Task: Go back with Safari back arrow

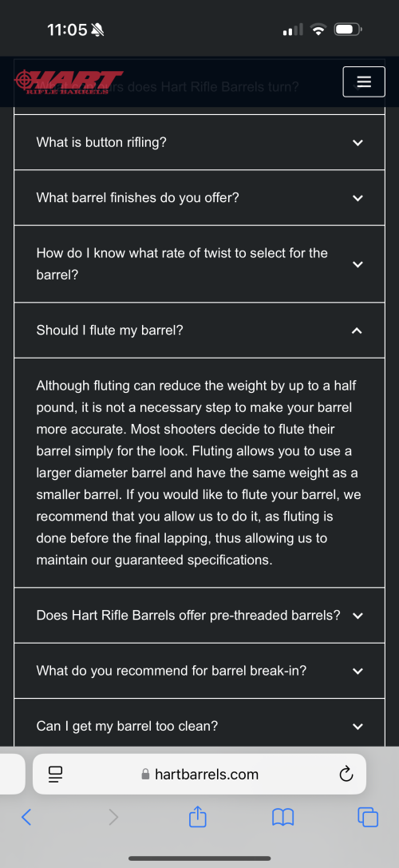Action: (x=26, y=817)
